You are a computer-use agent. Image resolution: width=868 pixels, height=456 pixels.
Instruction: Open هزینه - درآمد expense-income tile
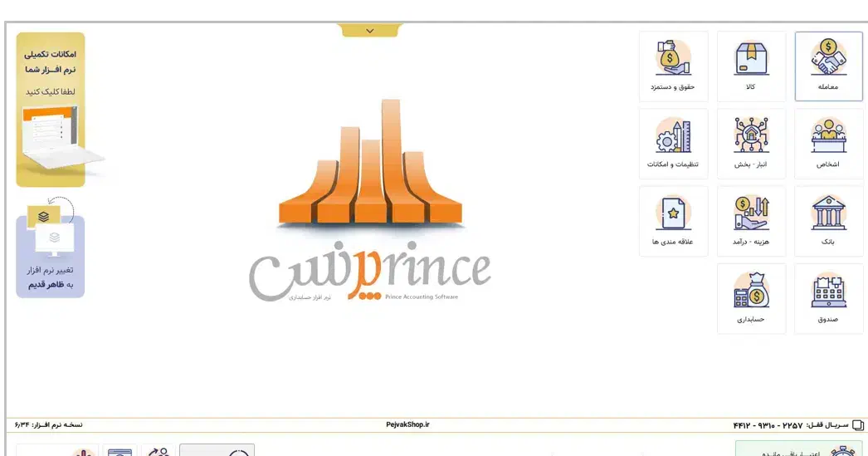click(x=751, y=221)
